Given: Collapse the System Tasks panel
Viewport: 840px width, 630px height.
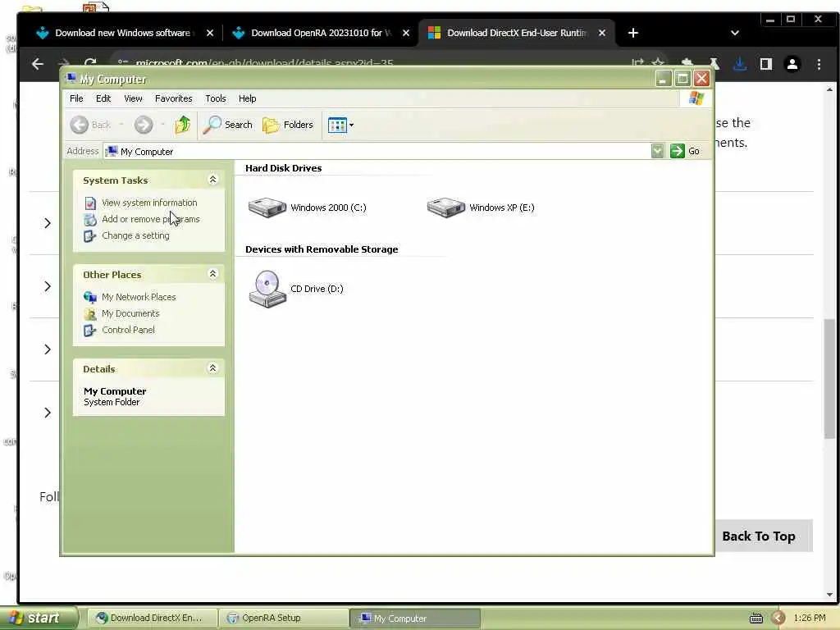Looking at the screenshot, I should (x=212, y=180).
